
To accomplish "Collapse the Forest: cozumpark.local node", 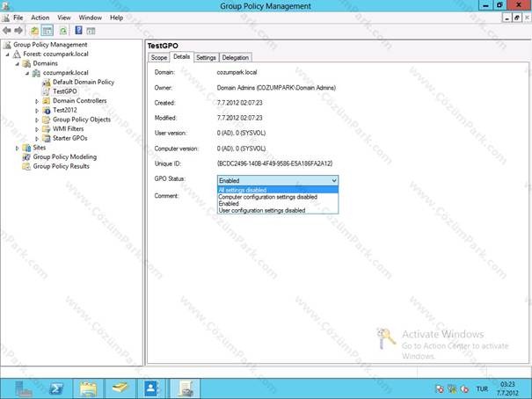I will pos(8,54).
